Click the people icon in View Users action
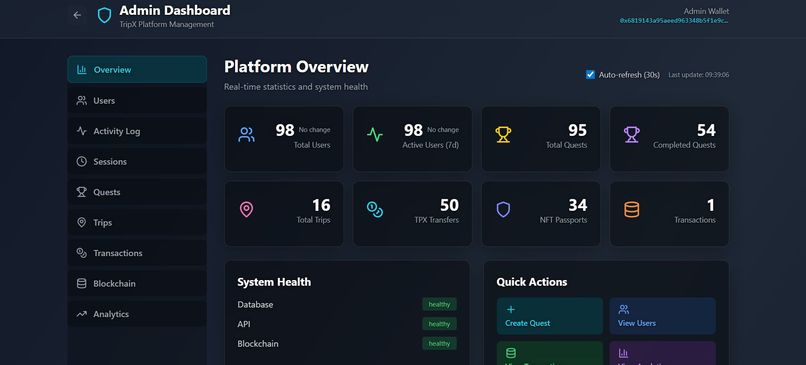This screenshot has width=806, height=365. 624,309
